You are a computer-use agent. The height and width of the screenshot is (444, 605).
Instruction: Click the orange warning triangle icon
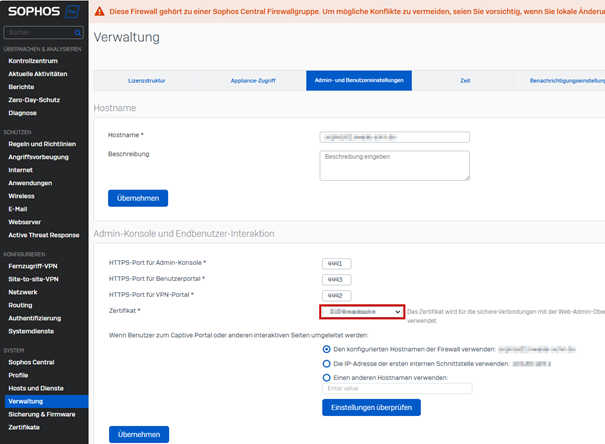(100, 12)
